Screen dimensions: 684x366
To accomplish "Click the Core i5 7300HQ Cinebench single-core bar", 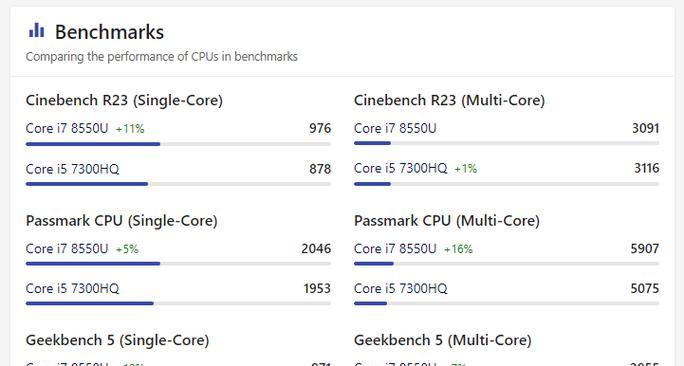I will pos(178,184).
